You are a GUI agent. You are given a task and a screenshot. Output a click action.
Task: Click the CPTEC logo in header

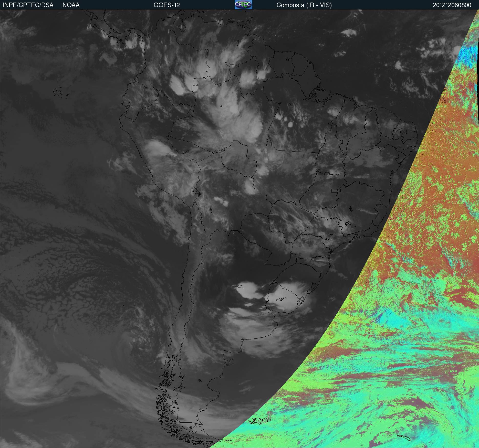(x=243, y=5)
